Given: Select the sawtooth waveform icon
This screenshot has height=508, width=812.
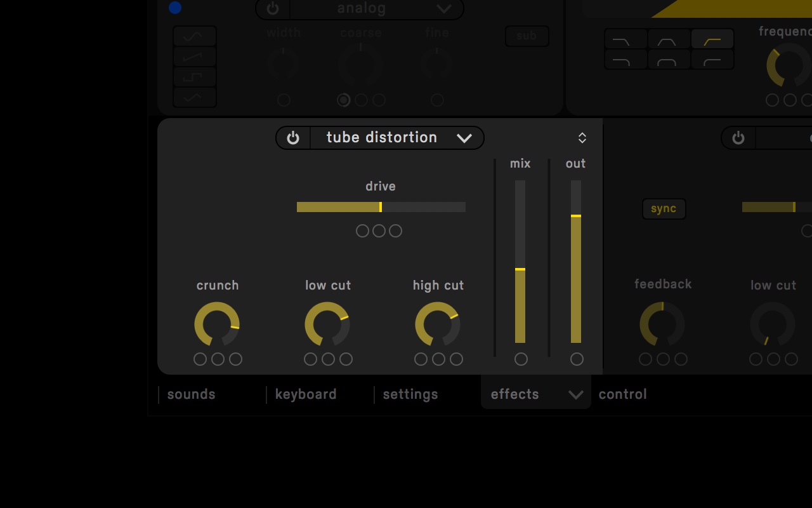Looking at the screenshot, I should (x=195, y=57).
